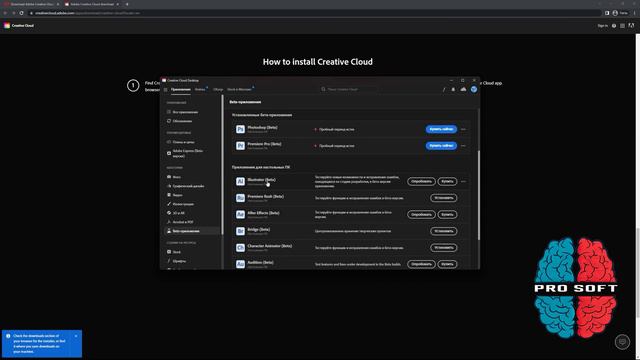Click the Premiere Pro (Beta) app icon
640x360 pixels.
240,146
